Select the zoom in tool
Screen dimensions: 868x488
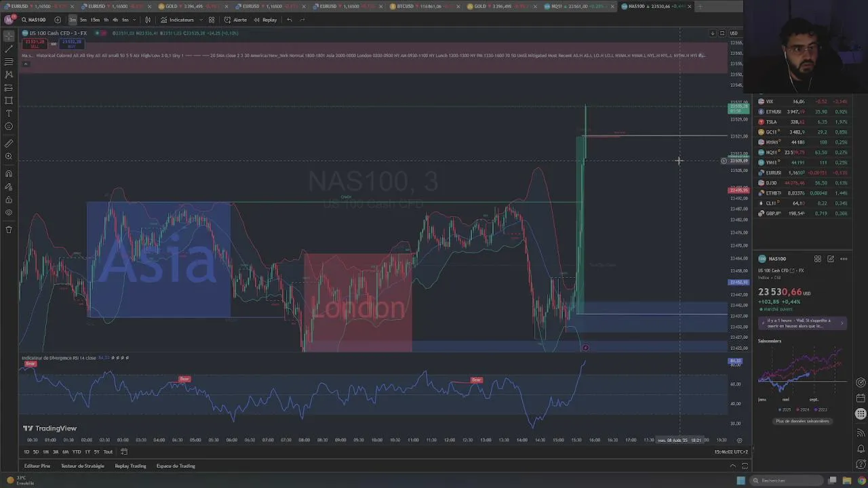tap(9, 157)
